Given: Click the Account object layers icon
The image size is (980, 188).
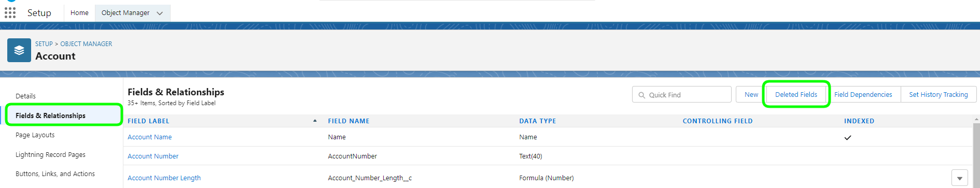Looking at the screenshot, I should [19, 50].
